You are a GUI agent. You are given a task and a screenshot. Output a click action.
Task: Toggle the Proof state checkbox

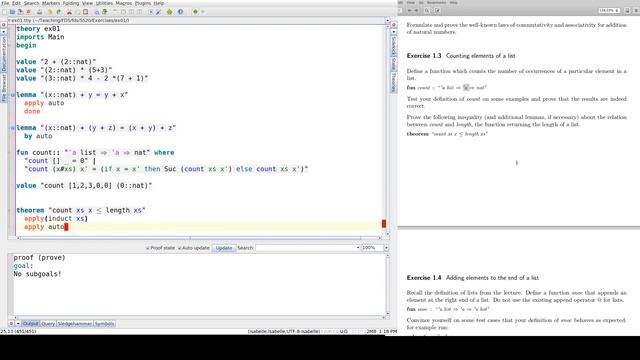pyautogui.click(x=148, y=248)
